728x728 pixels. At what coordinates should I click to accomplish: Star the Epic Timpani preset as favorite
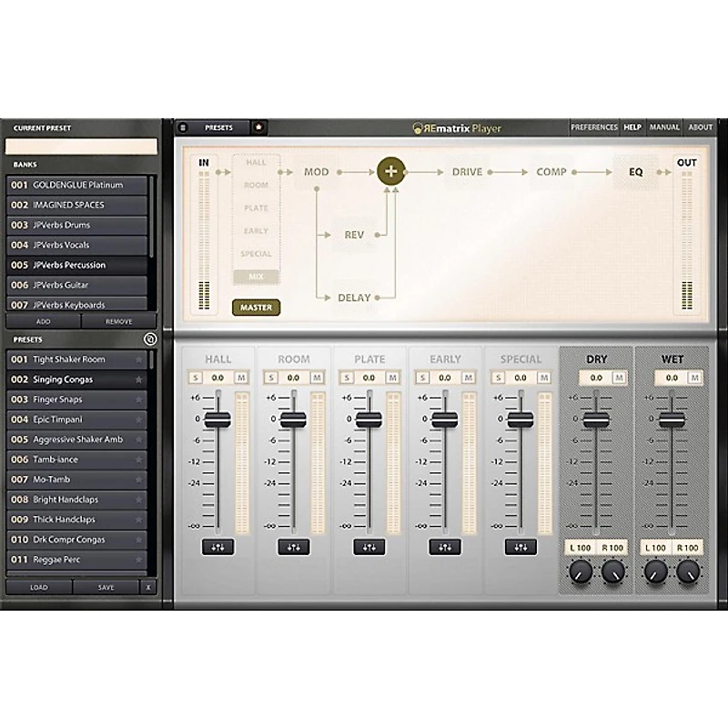138,420
